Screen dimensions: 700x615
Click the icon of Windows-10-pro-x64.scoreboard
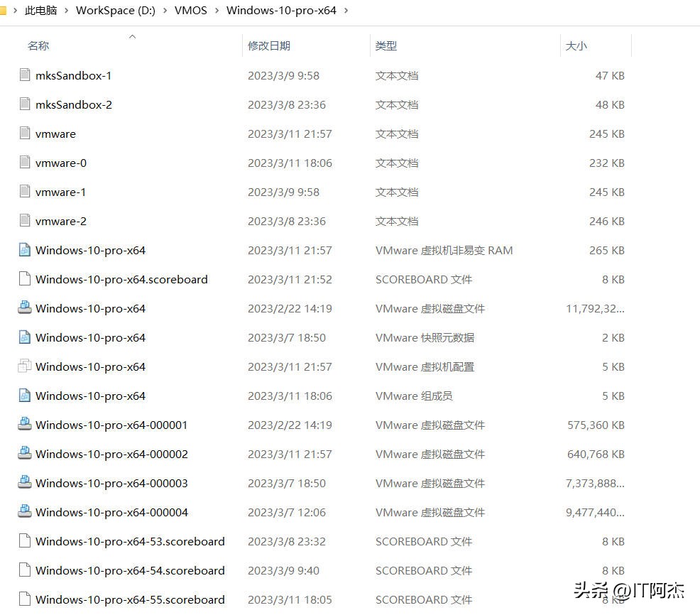(25, 279)
